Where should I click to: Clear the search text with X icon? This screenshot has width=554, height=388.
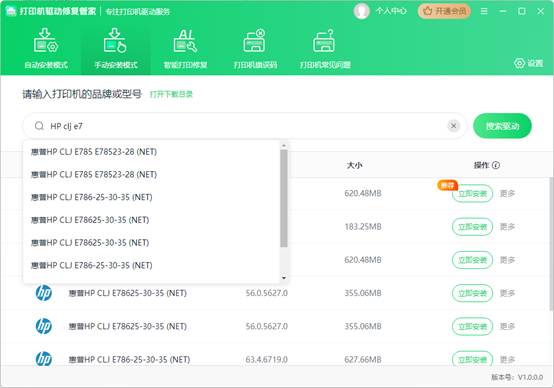pyautogui.click(x=454, y=126)
